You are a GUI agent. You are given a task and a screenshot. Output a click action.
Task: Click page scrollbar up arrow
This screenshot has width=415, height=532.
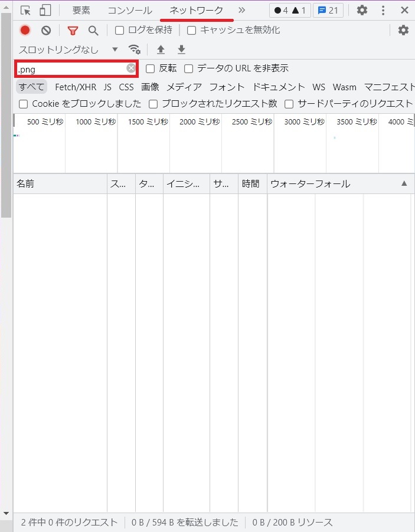6,7
